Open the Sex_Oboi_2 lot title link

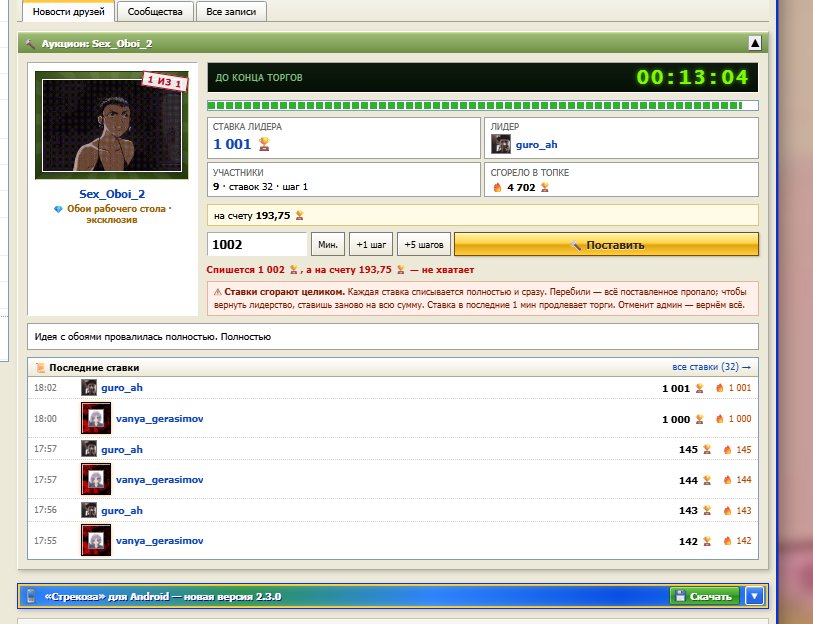pos(112,194)
